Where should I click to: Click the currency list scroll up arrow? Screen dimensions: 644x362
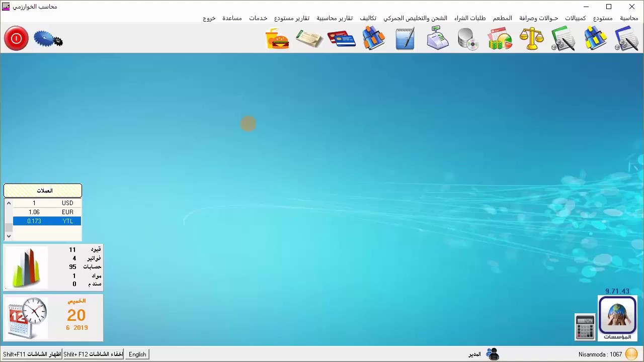coord(9,203)
